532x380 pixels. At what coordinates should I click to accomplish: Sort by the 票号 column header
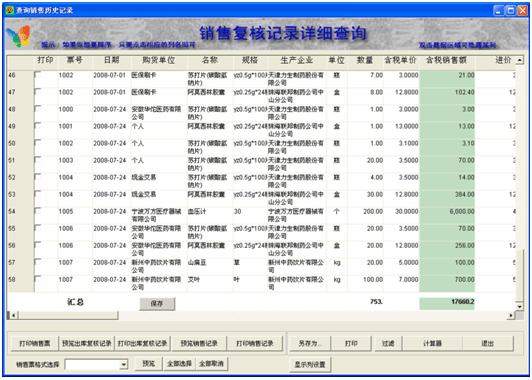coord(75,60)
